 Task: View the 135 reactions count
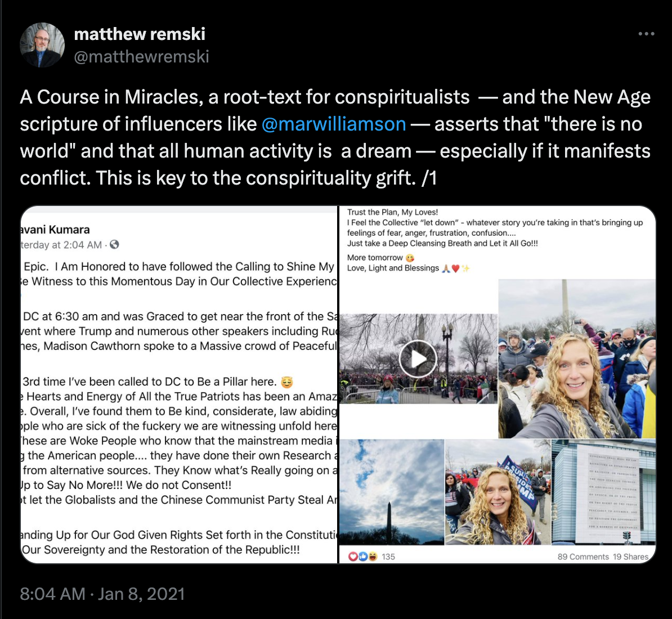coord(388,557)
